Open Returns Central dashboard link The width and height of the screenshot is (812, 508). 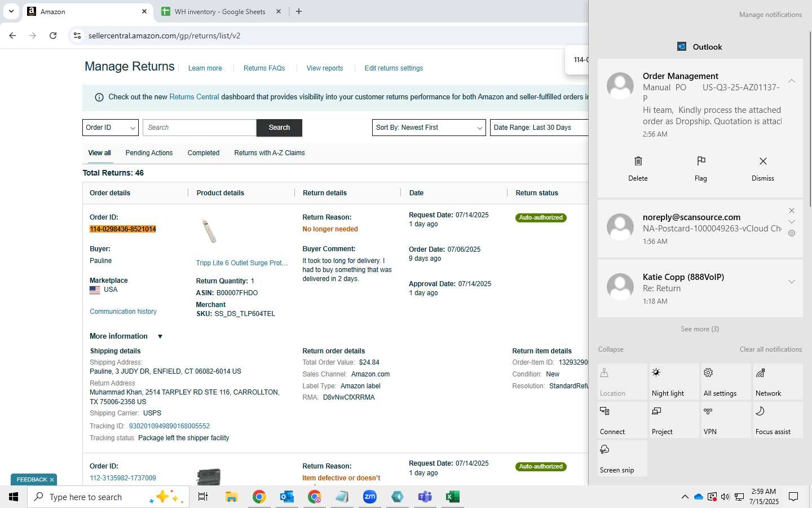pyautogui.click(x=194, y=97)
